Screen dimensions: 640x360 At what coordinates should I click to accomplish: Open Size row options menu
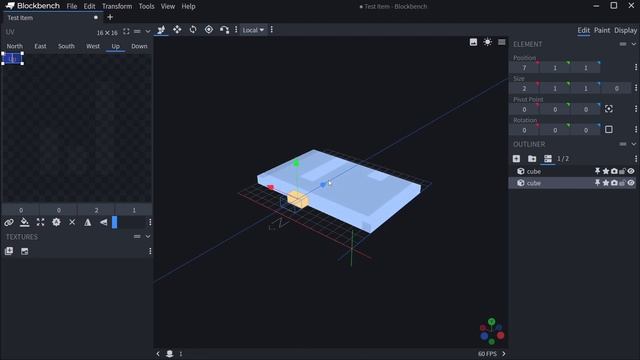(636, 88)
